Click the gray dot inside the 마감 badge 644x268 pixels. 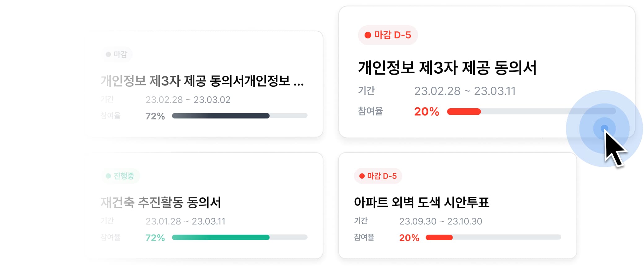(108, 54)
